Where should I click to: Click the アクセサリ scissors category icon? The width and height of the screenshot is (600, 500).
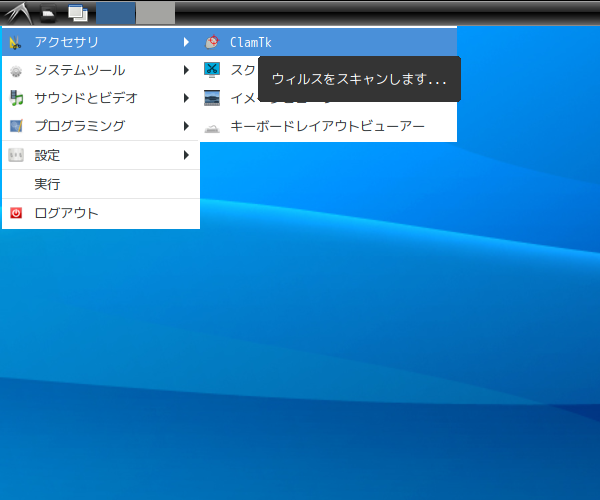(15, 42)
